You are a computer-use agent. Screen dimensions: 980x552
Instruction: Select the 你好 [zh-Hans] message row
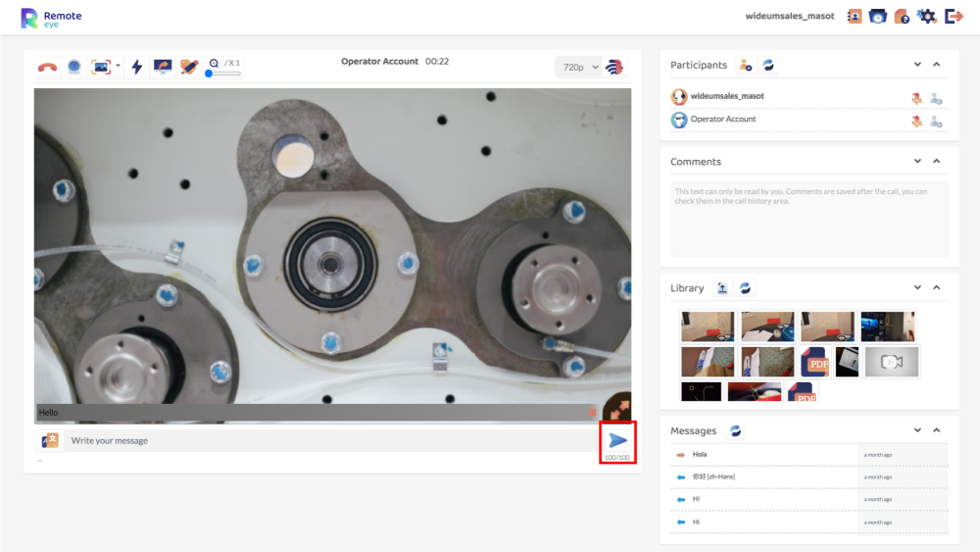tap(809, 477)
